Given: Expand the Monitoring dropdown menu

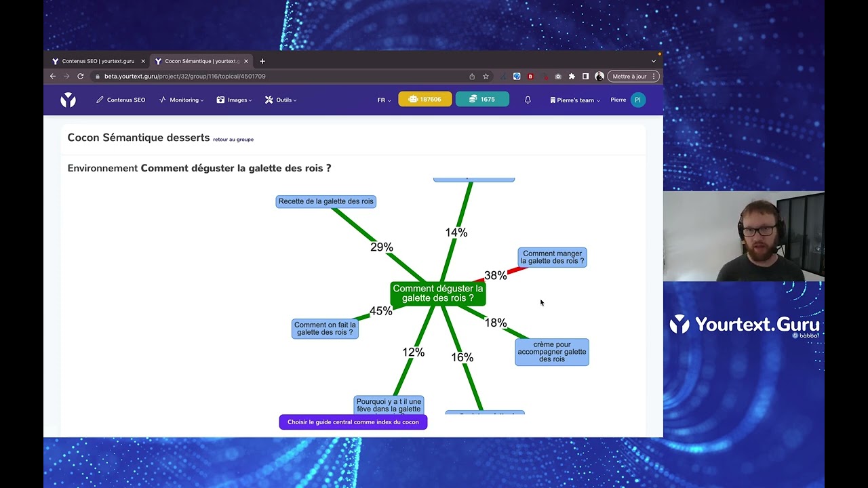Looking at the screenshot, I should coord(181,100).
